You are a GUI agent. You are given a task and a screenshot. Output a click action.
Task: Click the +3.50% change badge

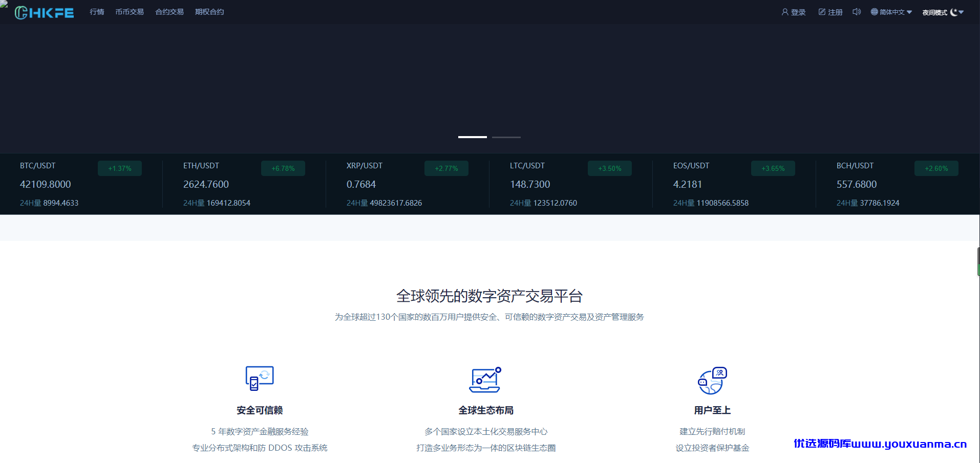pyautogui.click(x=610, y=168)
